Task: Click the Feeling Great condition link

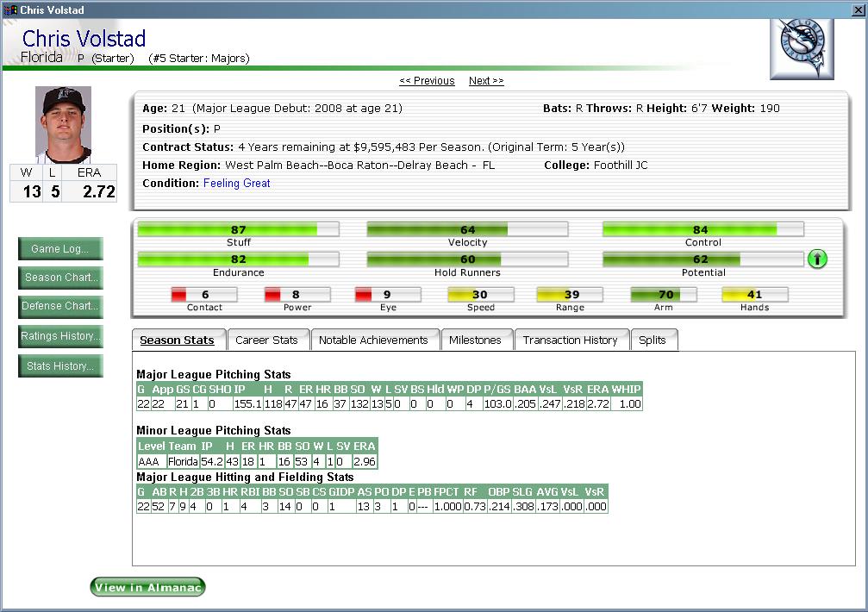Action: point(236,183)
